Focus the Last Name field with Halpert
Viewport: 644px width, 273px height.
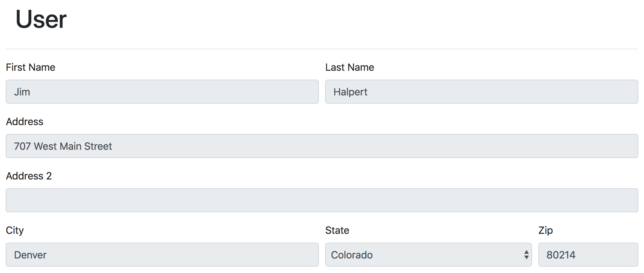tap(481, 92)
